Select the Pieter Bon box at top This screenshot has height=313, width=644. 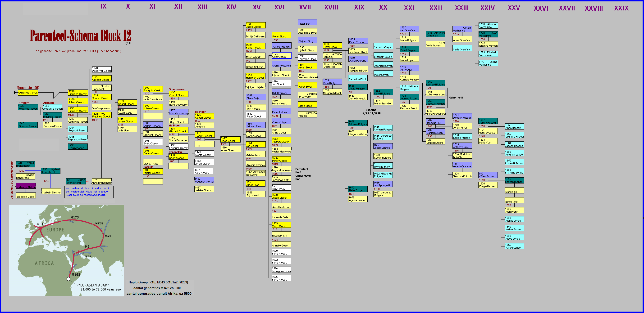pos(307,22)
